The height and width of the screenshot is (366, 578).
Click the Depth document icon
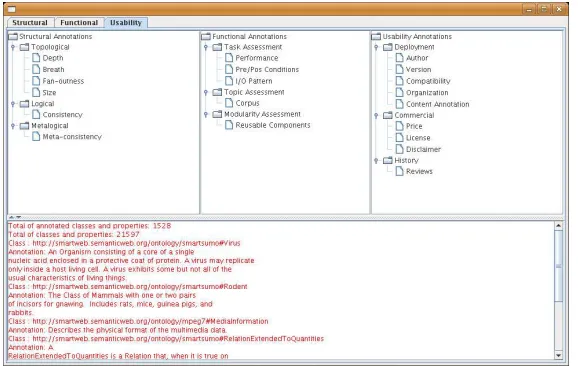(x=36, y=58)
